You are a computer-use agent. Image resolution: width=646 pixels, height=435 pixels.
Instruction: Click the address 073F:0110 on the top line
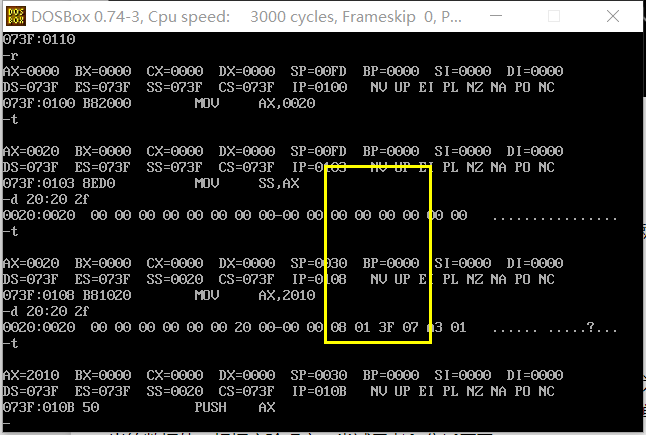pyautogui.click(x=39, y=40)
